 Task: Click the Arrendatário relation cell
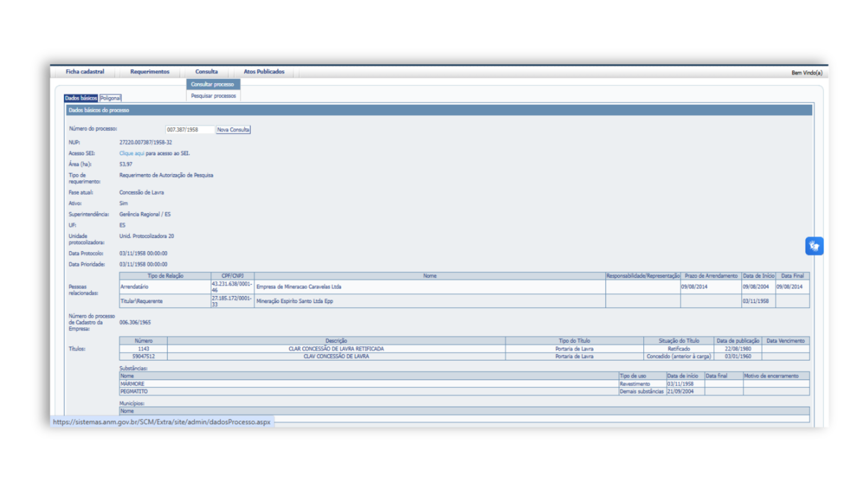[165, 287]
